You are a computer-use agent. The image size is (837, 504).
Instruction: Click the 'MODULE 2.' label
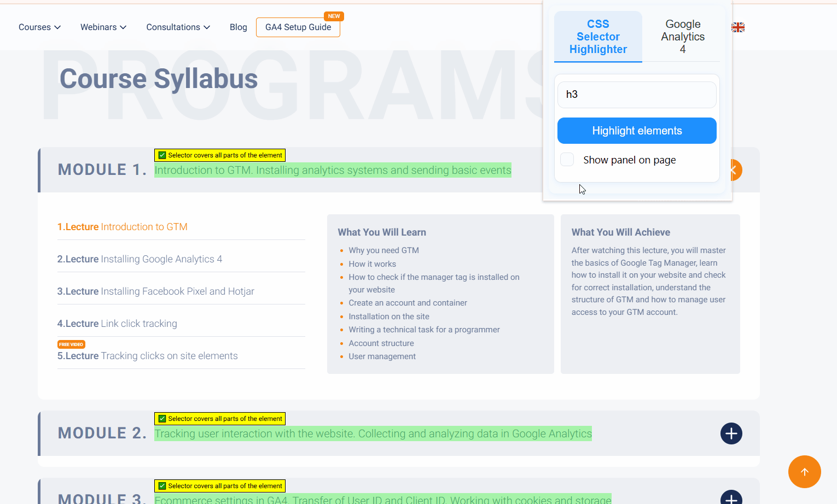(x=102, y=433)
